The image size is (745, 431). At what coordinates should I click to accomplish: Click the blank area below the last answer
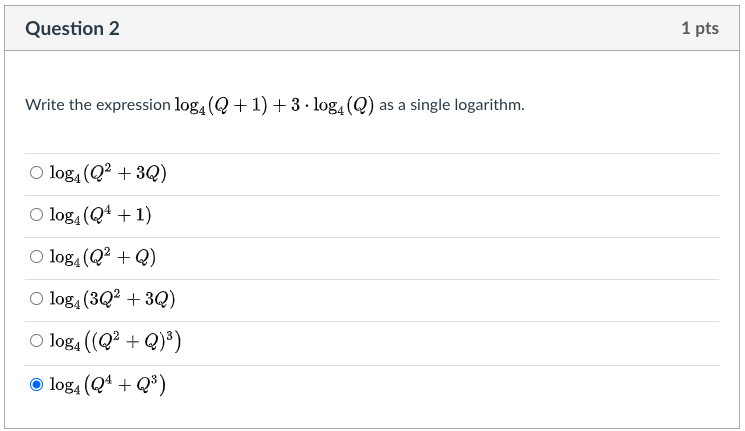click(x=372, y=414)
